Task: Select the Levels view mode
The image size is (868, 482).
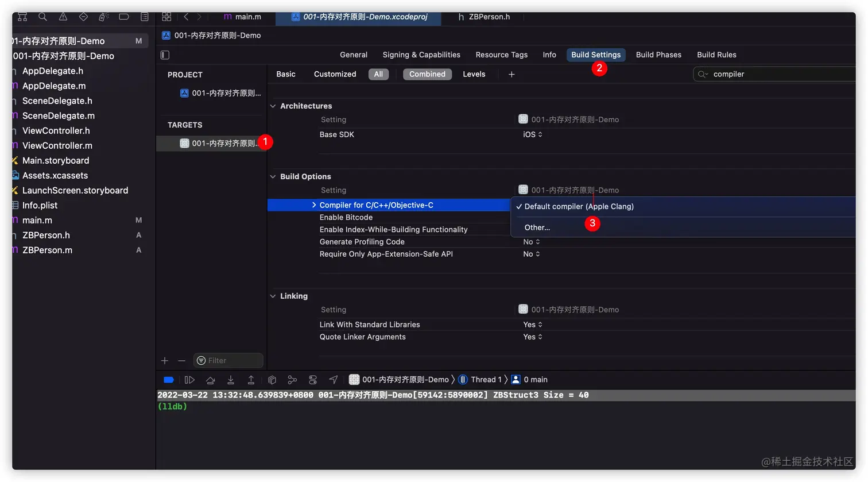Action: click(474, 74)
